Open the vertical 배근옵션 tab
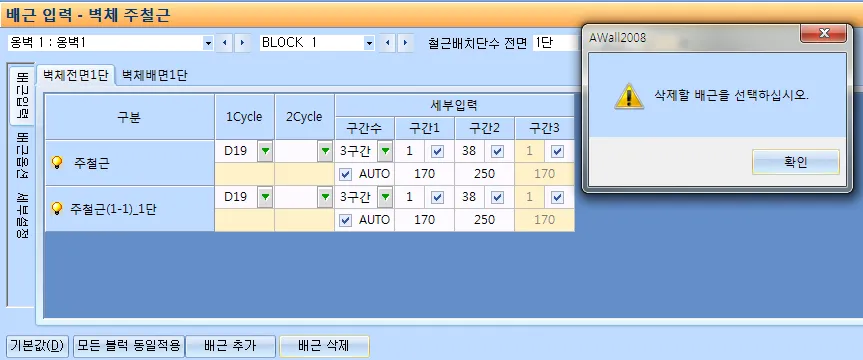Screen dimensions: 863x360 tap(22, 155)
